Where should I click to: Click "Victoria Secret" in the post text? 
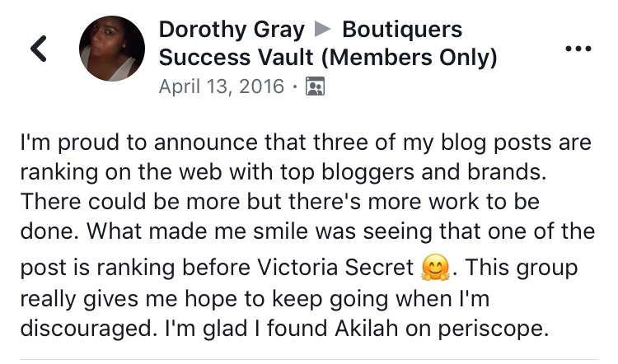coord(335,268)
